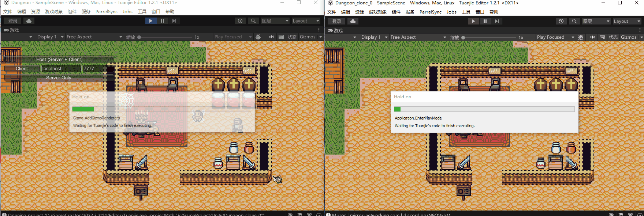
Task: Click 登录 login button in Dungeon_clone_0 window
Action: click(x=337, y=21)
